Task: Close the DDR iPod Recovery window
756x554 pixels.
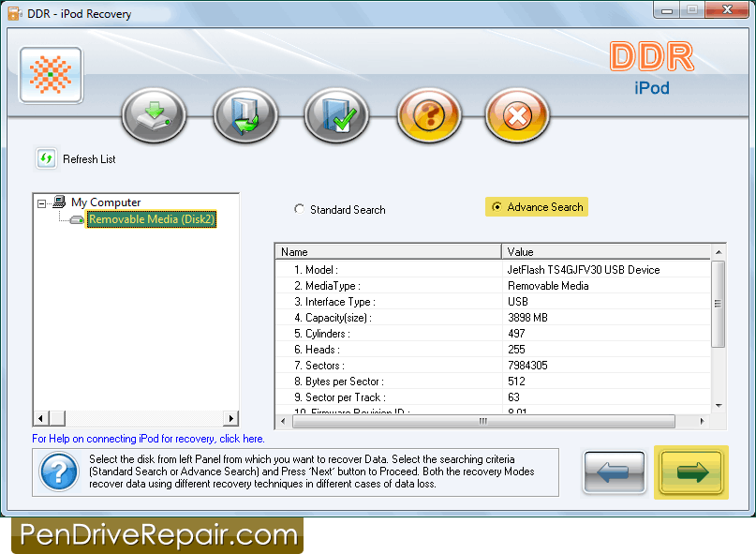Action: [x=727, y=10]
